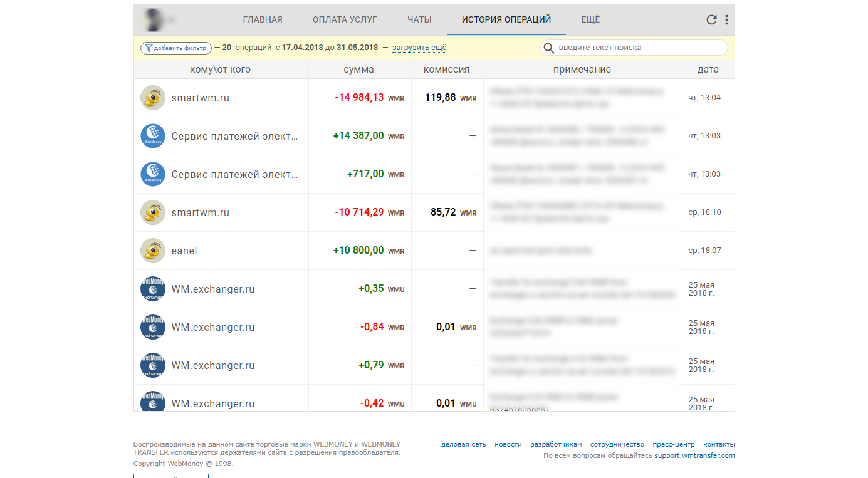Open the ОПЛАТА УСЛУГ section

point(345,19)
